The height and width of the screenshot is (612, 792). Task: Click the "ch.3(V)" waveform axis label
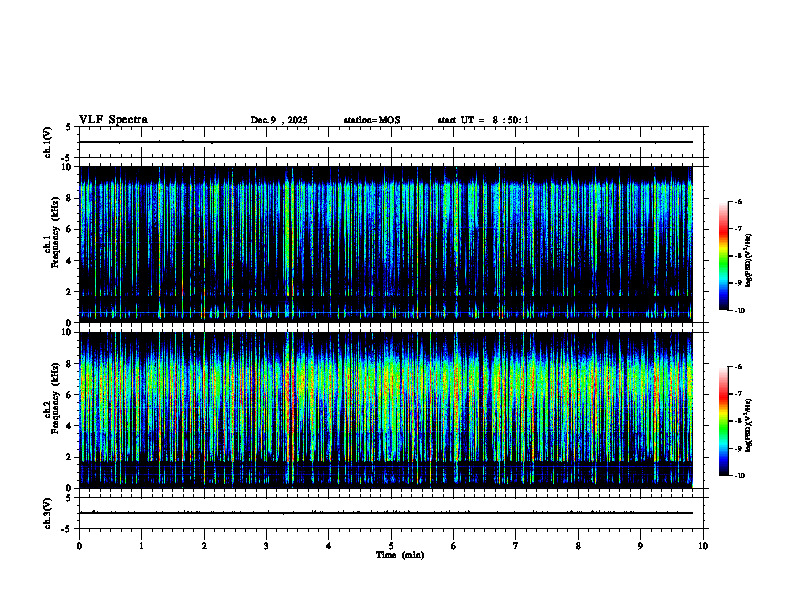click(x=47, y=513)
